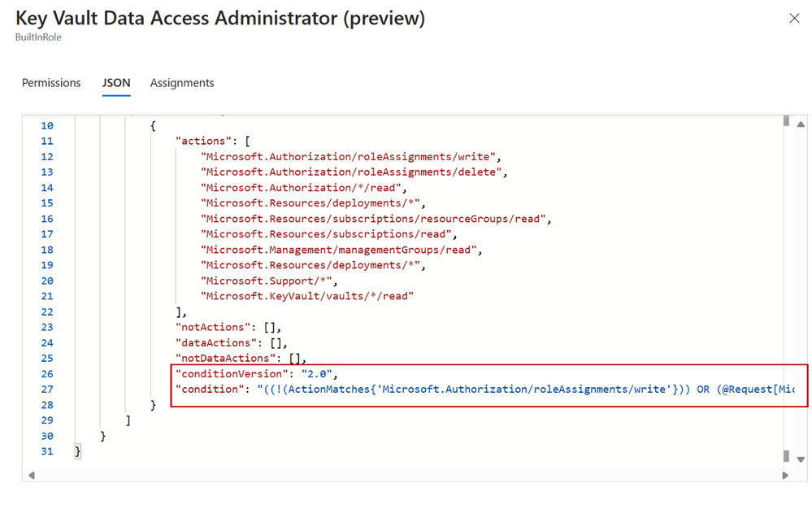Click the vertical scrollbar up arrow
The image size is (812, 505).
point(801,124)
